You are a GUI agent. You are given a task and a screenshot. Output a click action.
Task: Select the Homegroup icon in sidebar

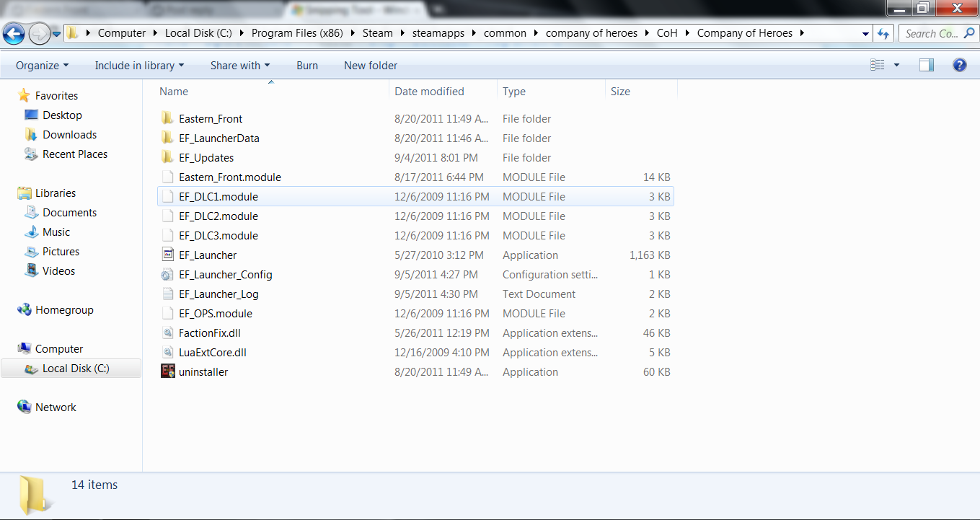tap(25, 309)
